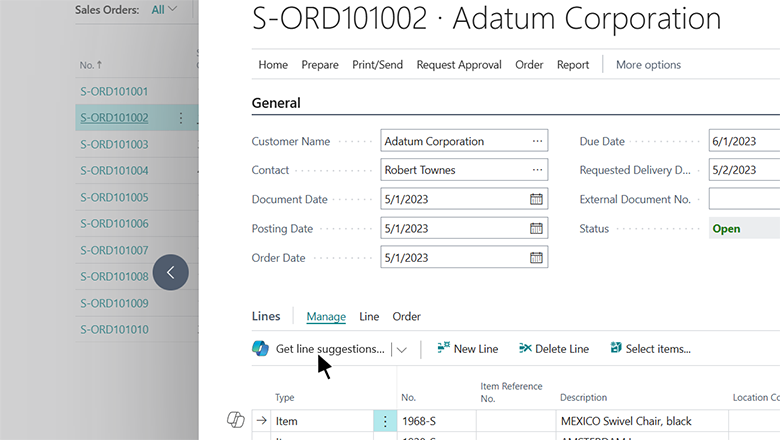Click More options in the action bar
This screenshot has height=440, width=780.
point(648,65)
